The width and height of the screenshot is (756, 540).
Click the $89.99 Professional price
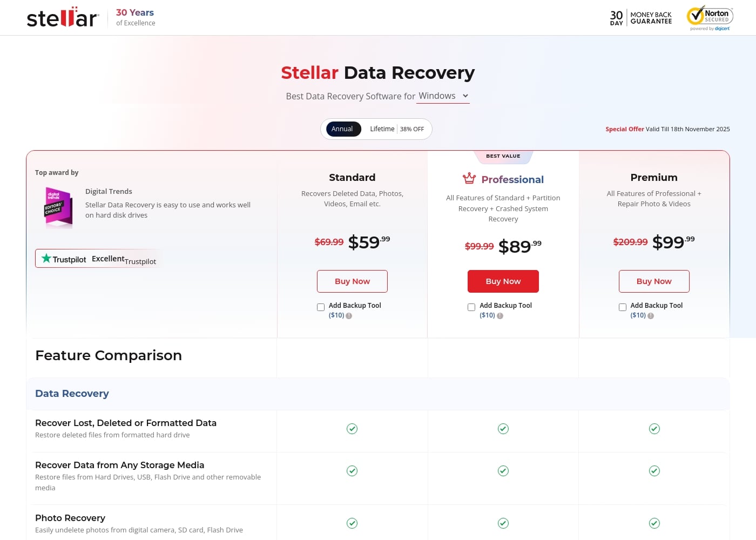[519, 246]
